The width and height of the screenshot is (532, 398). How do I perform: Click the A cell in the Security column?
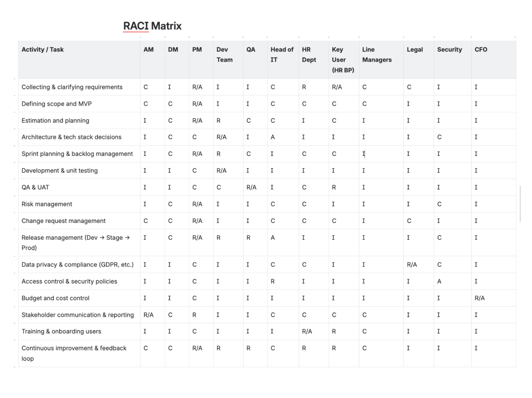pos(439,281)
